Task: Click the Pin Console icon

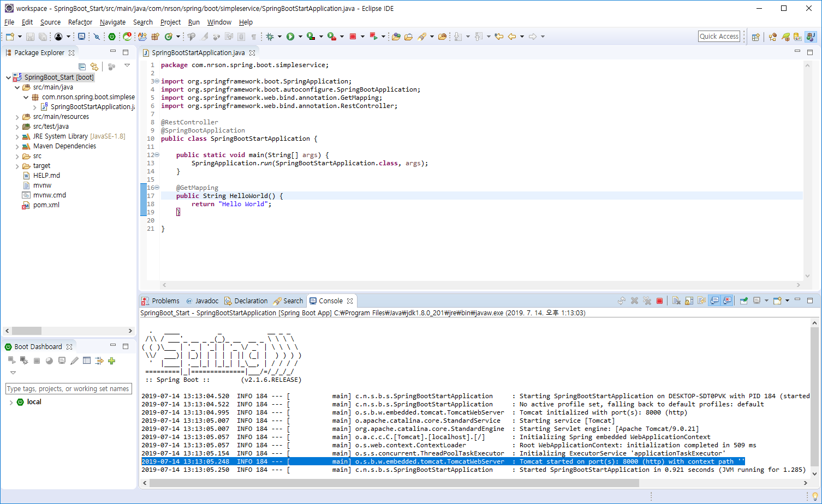Action: 743,301
